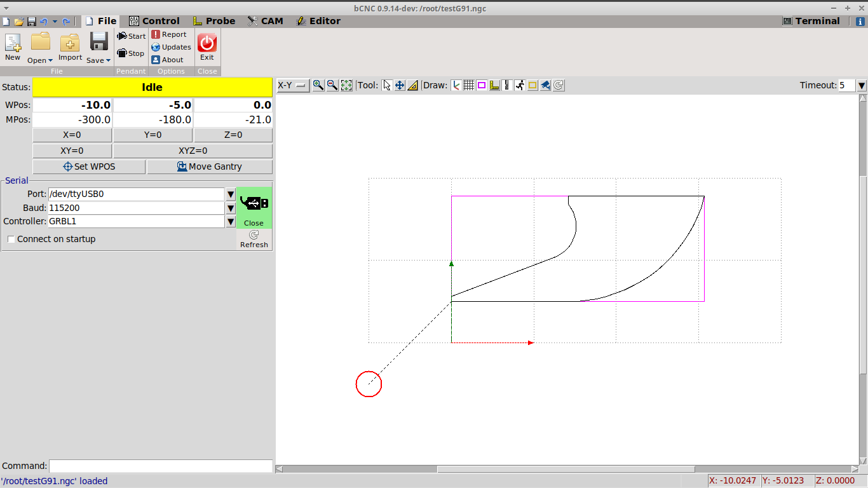868x488 pixels.
Task: Switch to the Editor tab
Action: click(x=318, y=21)
